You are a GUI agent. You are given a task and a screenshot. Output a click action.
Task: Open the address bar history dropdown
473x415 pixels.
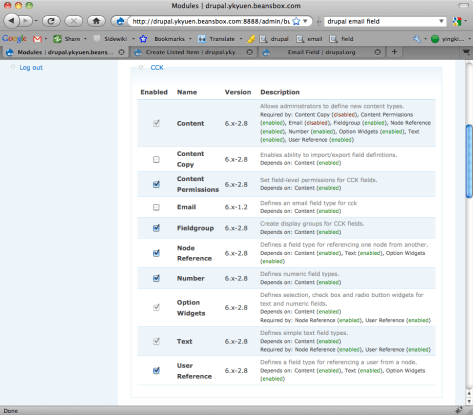coord(305,21)
